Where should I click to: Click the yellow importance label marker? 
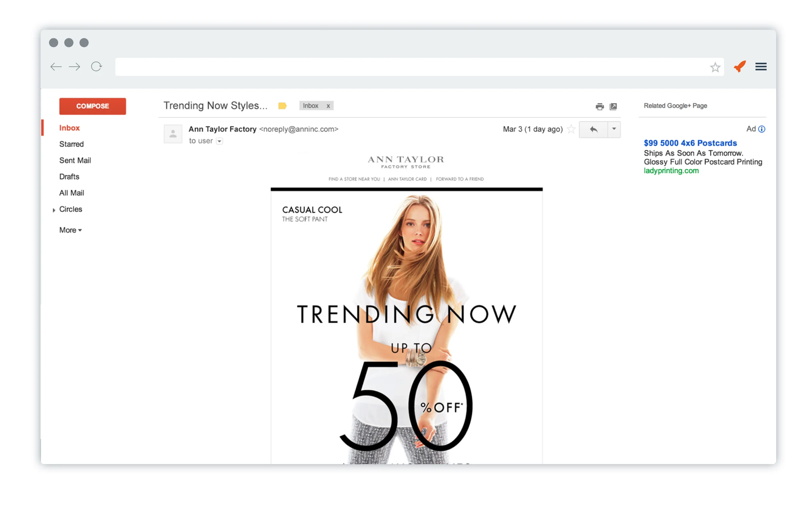click(282, 106)
